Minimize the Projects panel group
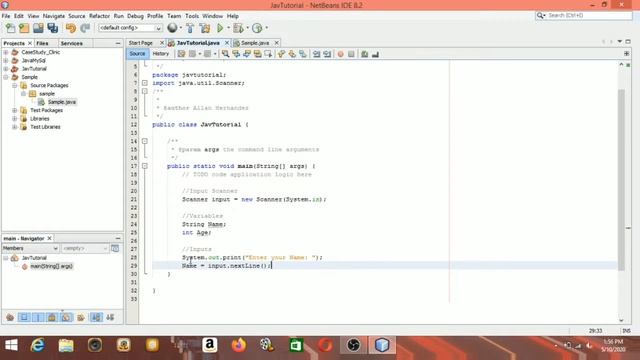 click(x=118, y=43)
